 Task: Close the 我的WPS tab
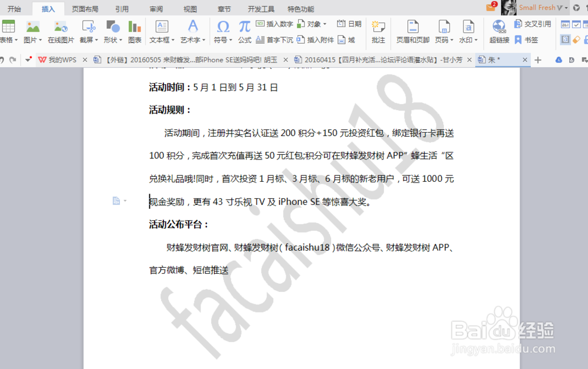coord(85,59)
